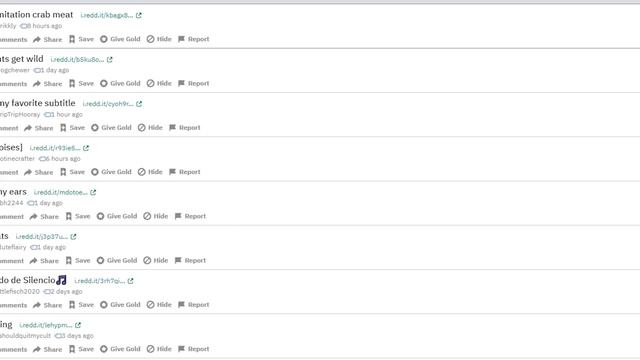Give Gold to the shouldquitmycult post

[x=120, y=349]
